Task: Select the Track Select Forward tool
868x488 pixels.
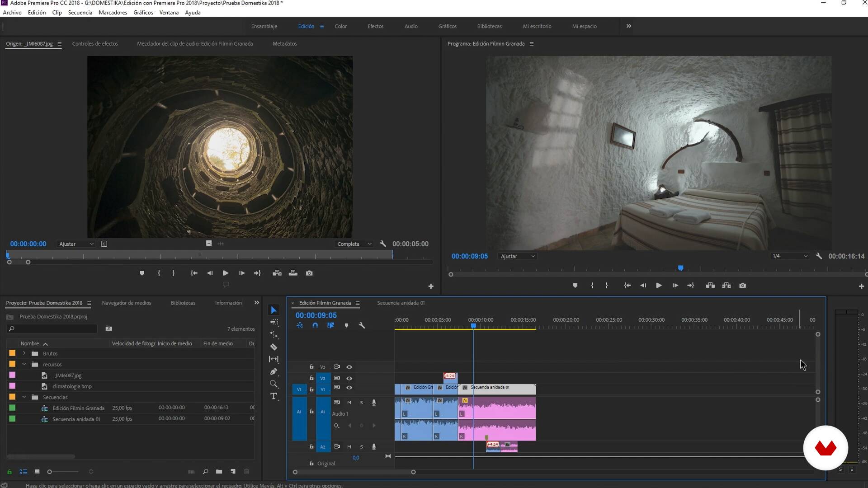Action: (x=274, y=322)
